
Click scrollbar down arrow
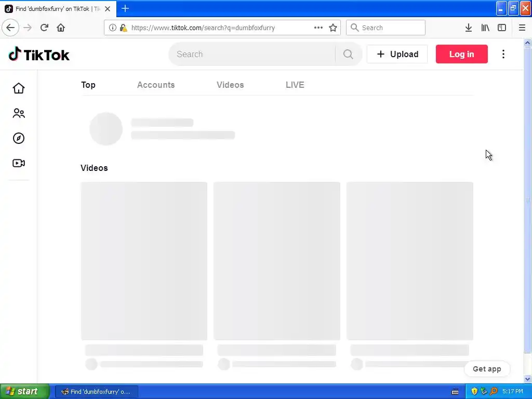pyautogui.click(x=528, y=379)
